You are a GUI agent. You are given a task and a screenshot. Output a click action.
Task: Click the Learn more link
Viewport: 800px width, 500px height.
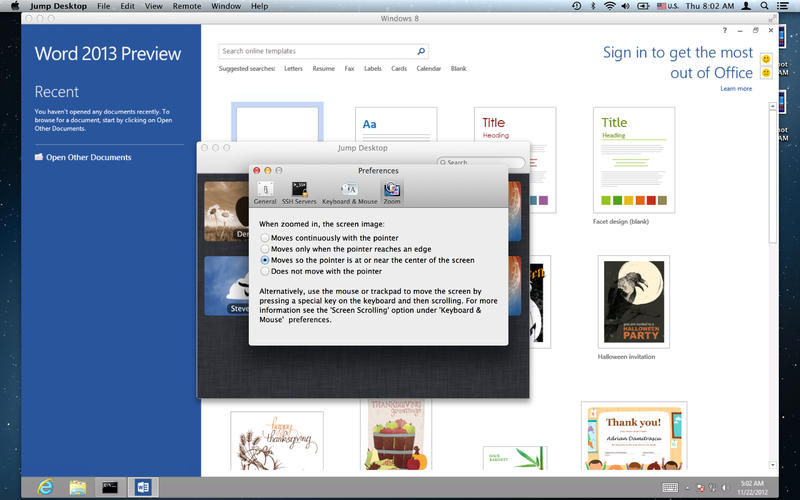pyautogui.click(x=736, y=89)
